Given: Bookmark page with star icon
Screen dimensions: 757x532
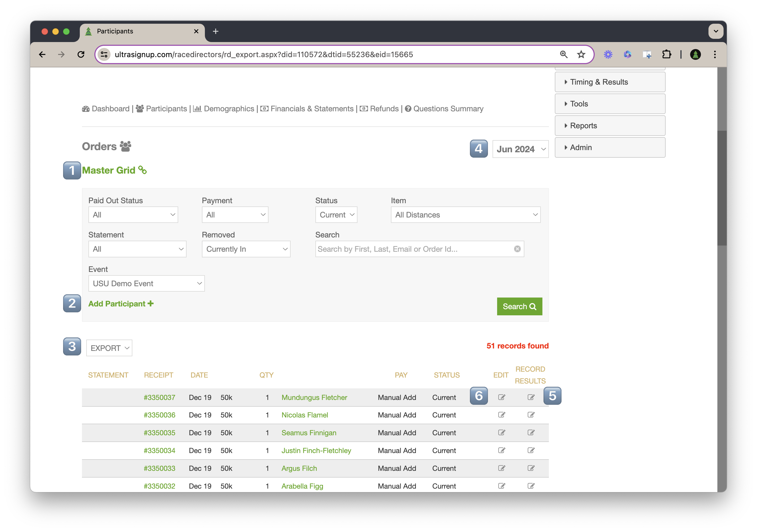Looking at the screenshot, I should pyautogui.click(x=581, y=54).
